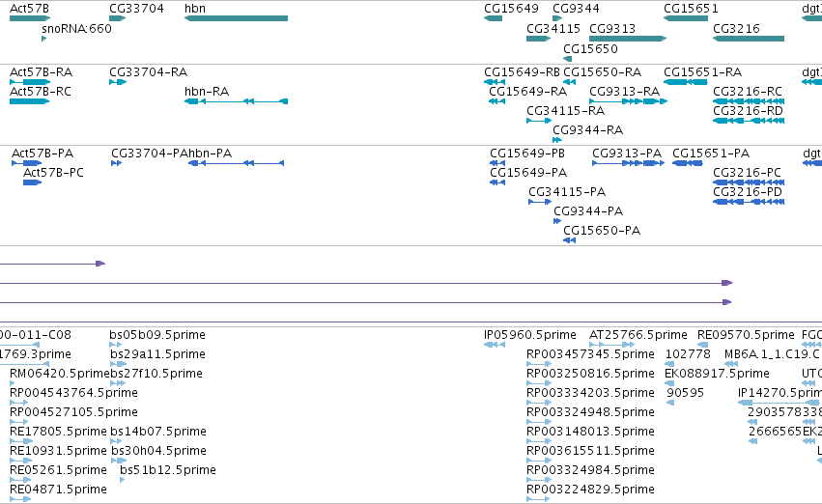
Task: Select the CG15650-PA protein glyph
Action: (x=569, y=240)
